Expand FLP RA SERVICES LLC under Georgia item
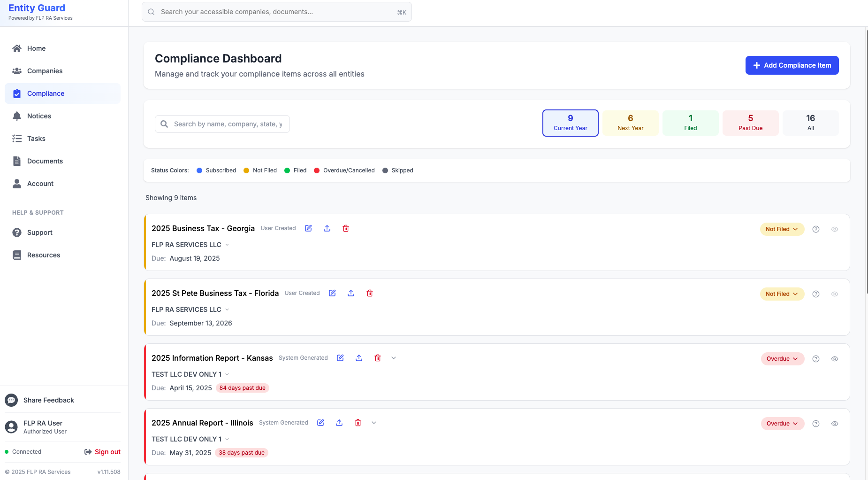The width and height of the screenshot is (868, 480). tap(227, 245)
